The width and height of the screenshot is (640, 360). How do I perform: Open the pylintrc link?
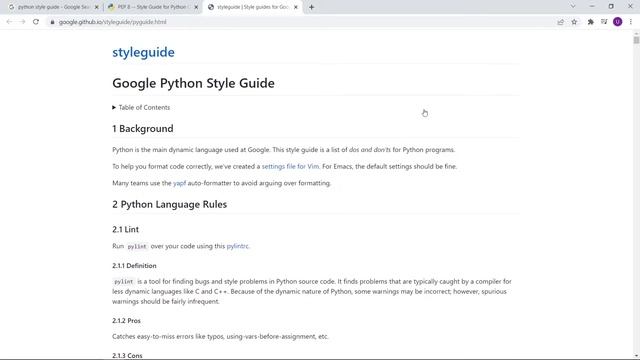pos(238,246)
